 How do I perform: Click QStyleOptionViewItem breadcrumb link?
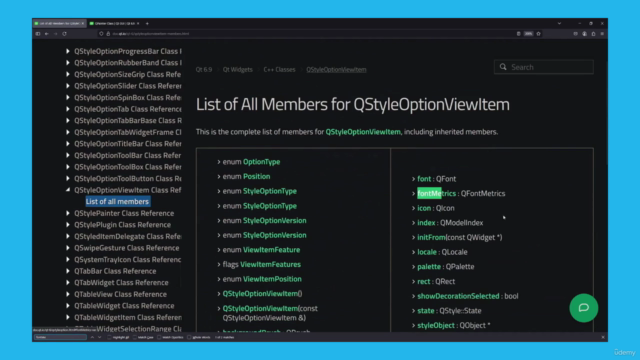(336, 69)
